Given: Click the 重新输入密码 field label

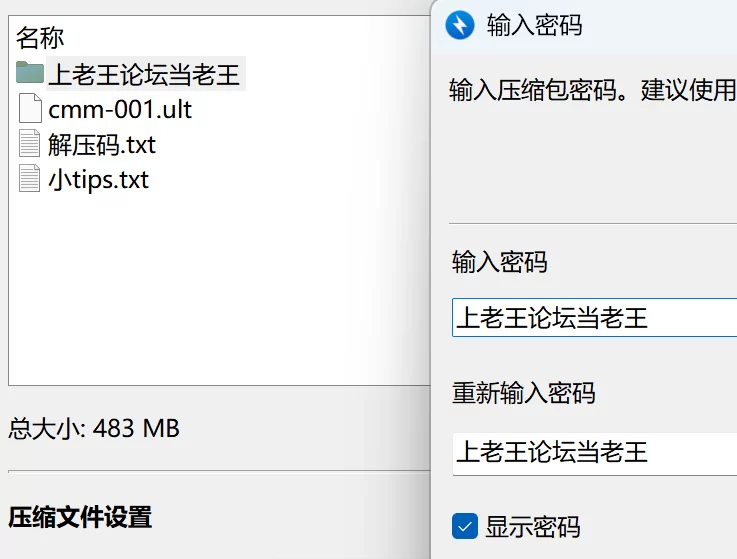Looking at the screenshot, I should [524, 393].
